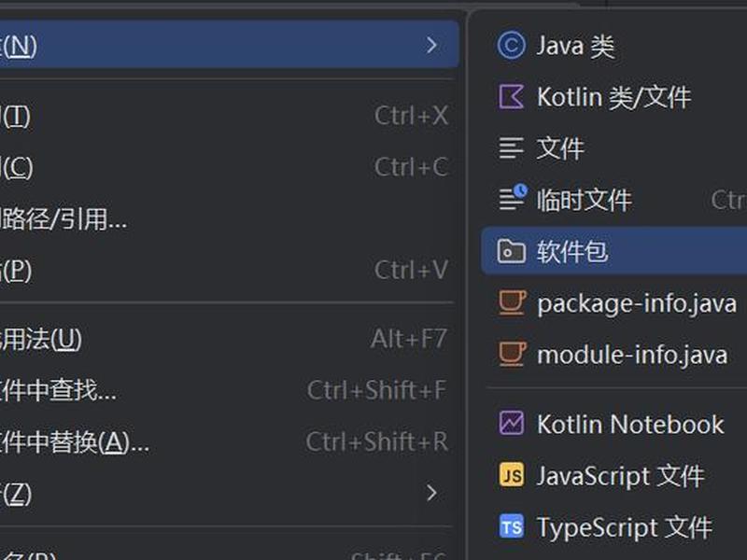Click the 件中查找... find in files item
The image size is (747, 560).
pos(230,390)
